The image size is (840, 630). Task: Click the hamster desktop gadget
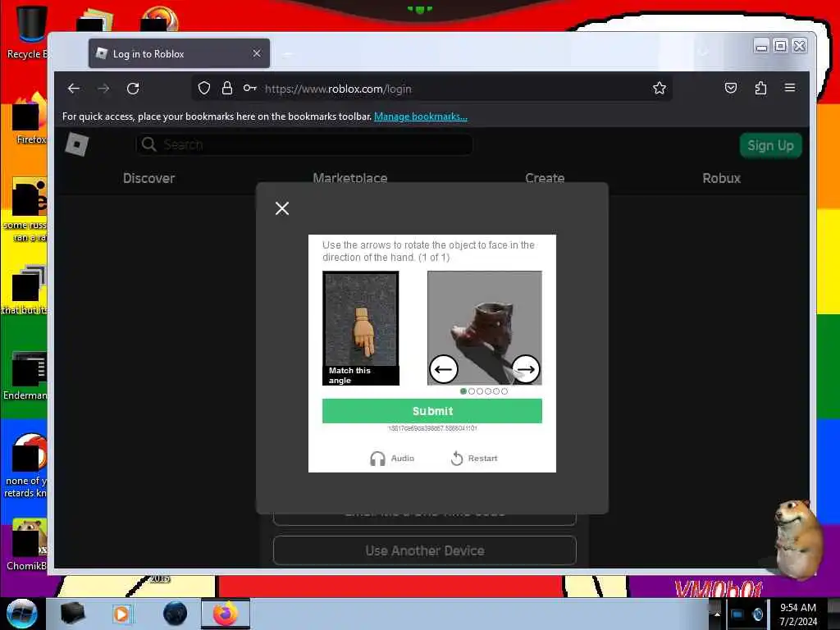[798, 539]
